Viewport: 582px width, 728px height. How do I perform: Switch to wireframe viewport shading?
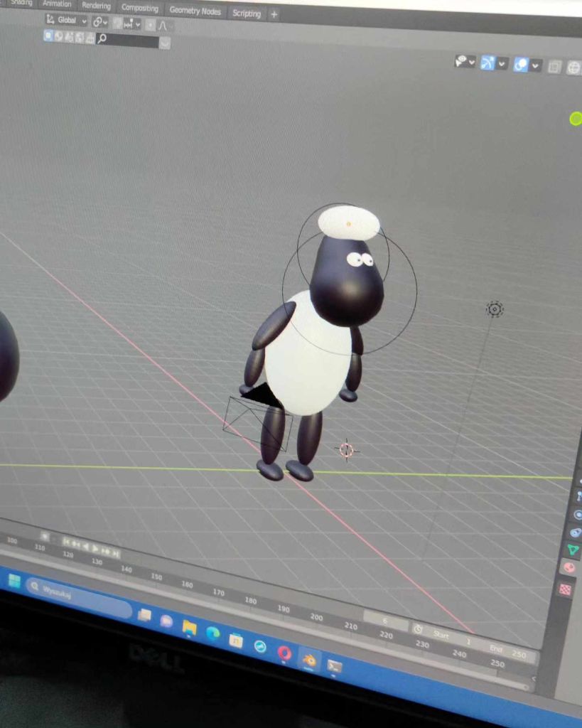click(574, 68)
